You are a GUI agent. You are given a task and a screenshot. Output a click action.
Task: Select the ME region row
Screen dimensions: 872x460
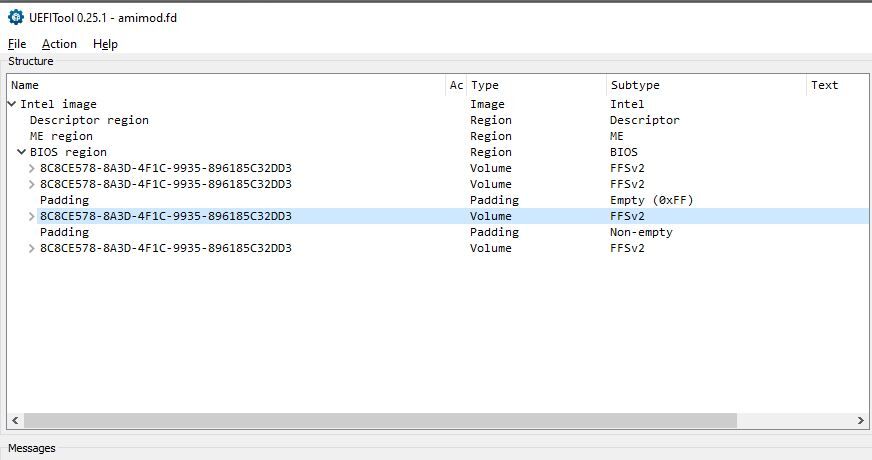(438, 136)
